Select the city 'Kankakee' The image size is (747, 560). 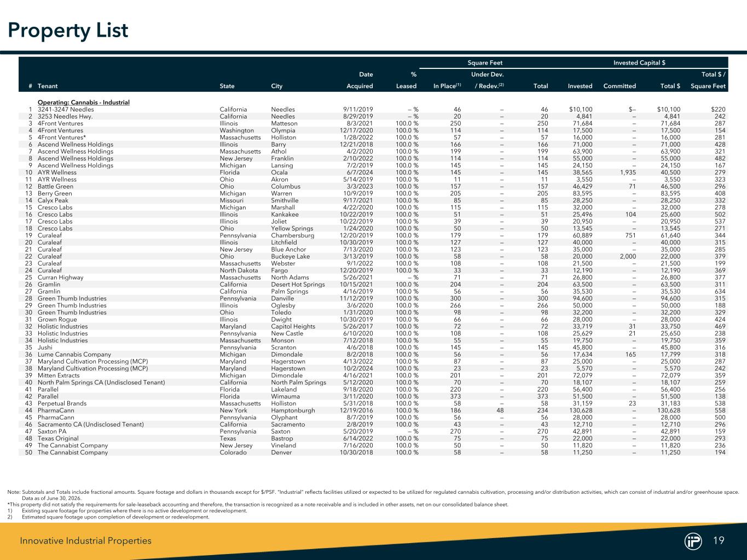tap(285, 214)
